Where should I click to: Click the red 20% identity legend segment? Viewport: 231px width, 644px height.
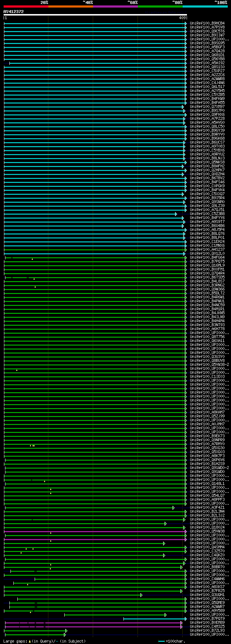[26, 6]
